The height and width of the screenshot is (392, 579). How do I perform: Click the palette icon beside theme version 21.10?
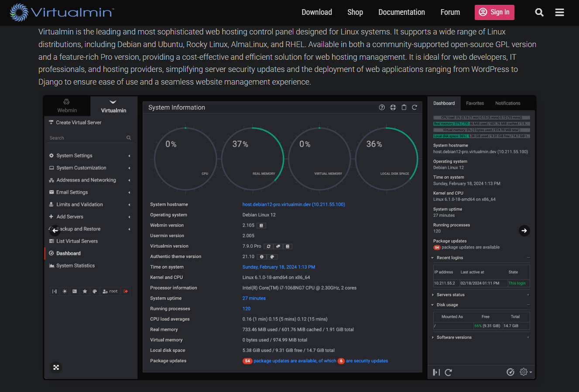[272, 257]
